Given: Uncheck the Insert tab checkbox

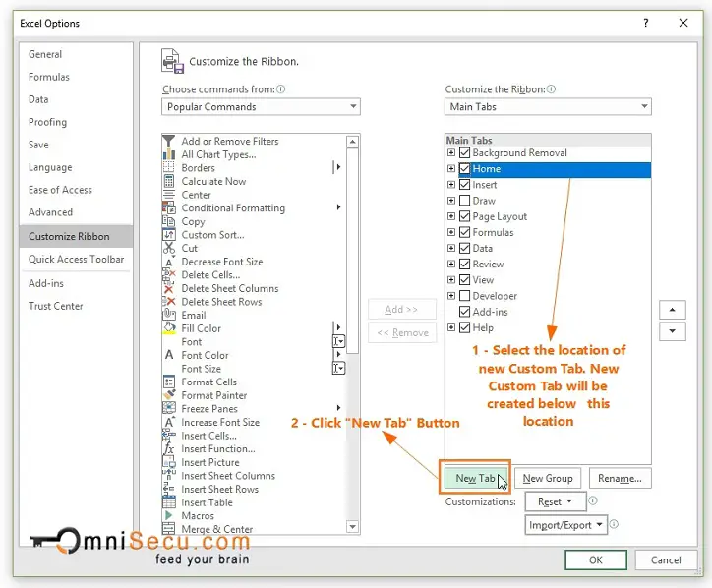Looking at the screenshot, I should coord(464,184).
